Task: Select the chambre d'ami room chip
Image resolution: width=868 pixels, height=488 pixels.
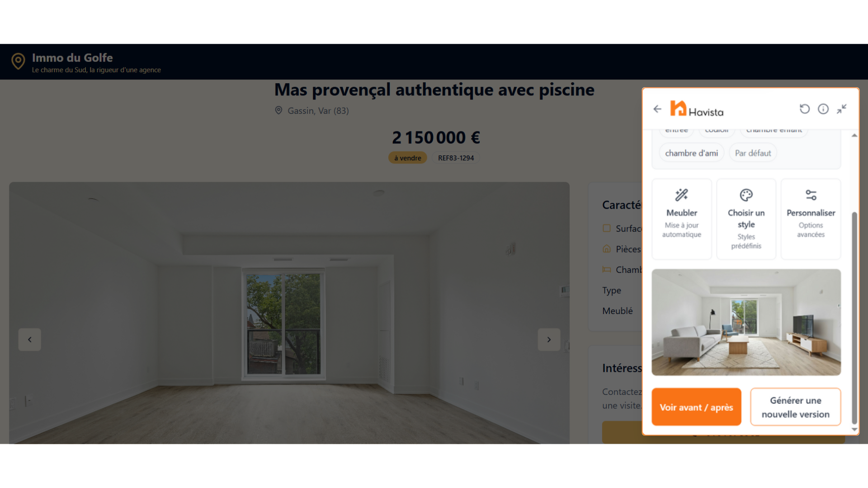Action: pyautogui.click(x=691, y=153)
